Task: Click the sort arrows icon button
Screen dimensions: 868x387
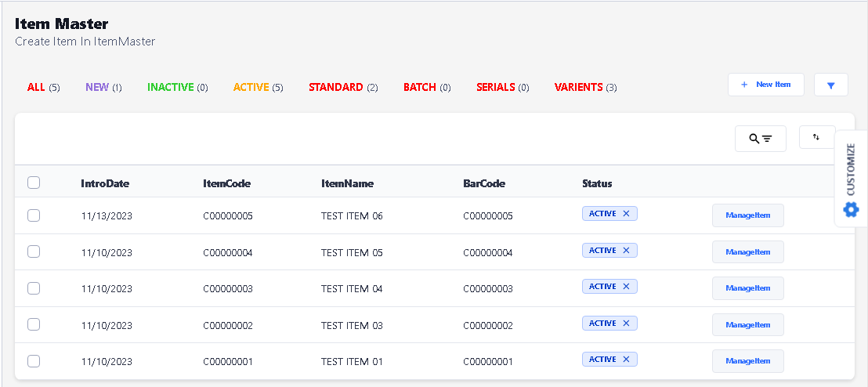Action: 816,137
